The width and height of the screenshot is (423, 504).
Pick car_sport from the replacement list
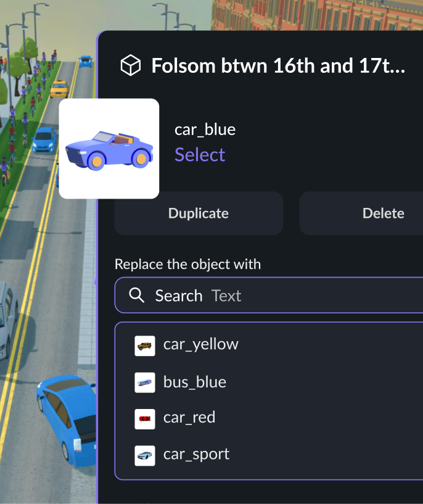tap(196, 455)
